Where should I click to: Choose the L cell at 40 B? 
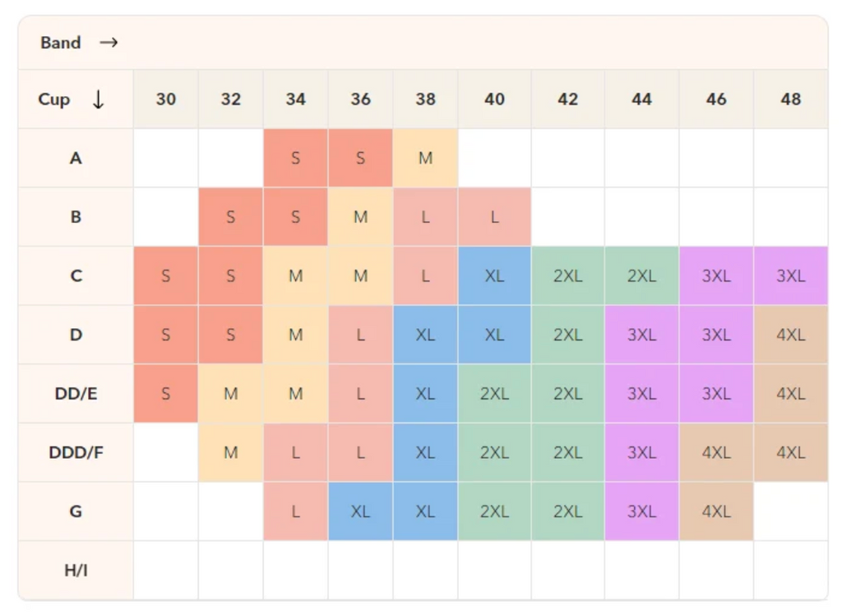point(494,217)
